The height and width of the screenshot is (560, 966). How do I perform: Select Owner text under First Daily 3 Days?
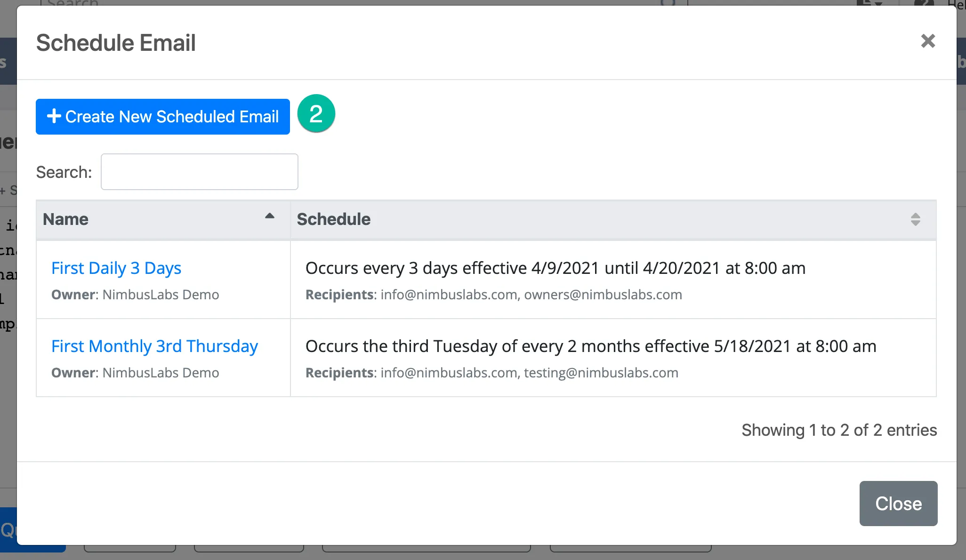135,295
